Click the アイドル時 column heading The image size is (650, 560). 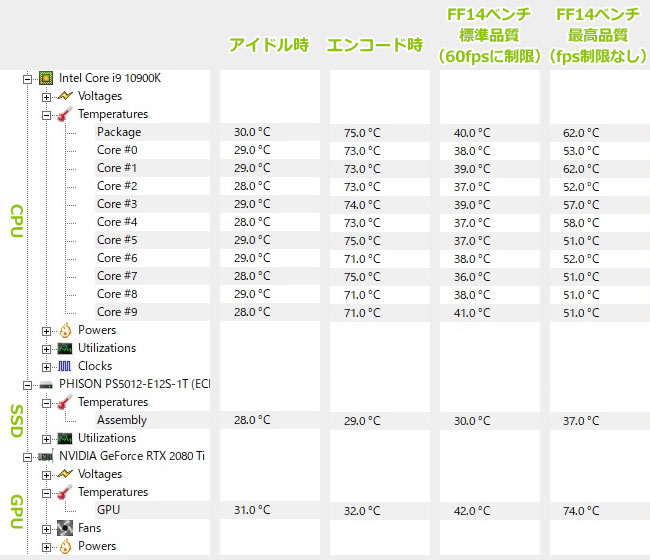(x=269, y=45)
